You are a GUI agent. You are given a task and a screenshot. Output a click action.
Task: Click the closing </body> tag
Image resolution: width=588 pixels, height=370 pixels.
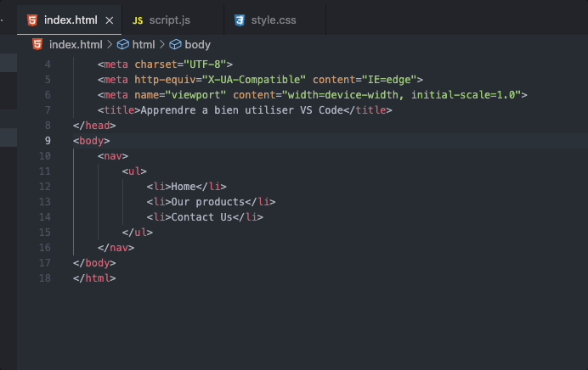click(94, 263)
